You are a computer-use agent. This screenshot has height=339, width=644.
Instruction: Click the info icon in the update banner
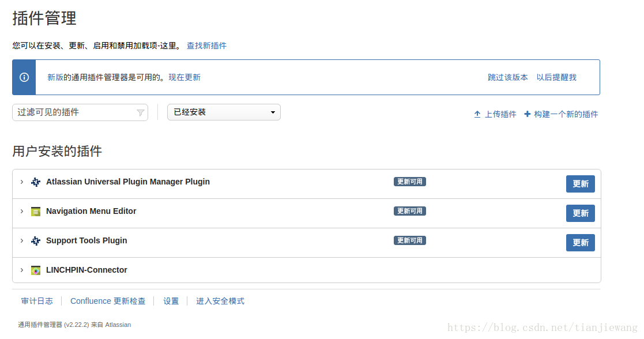coord(24,77)
